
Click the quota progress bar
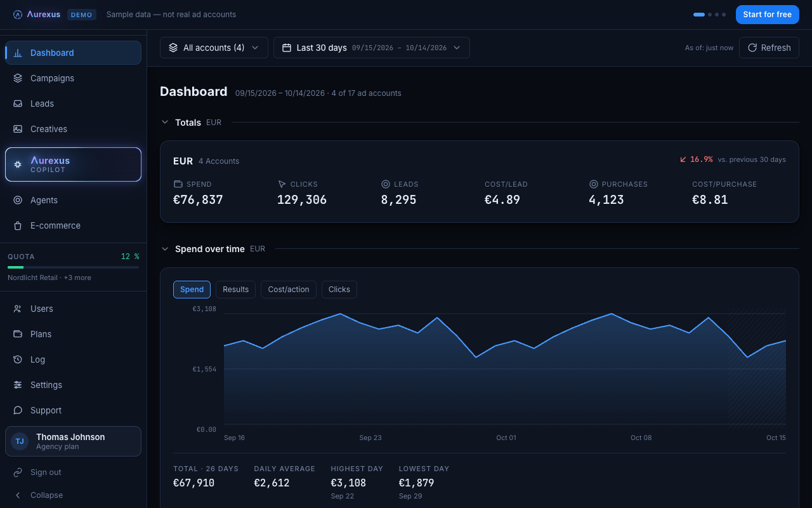[x=73, y=267]
